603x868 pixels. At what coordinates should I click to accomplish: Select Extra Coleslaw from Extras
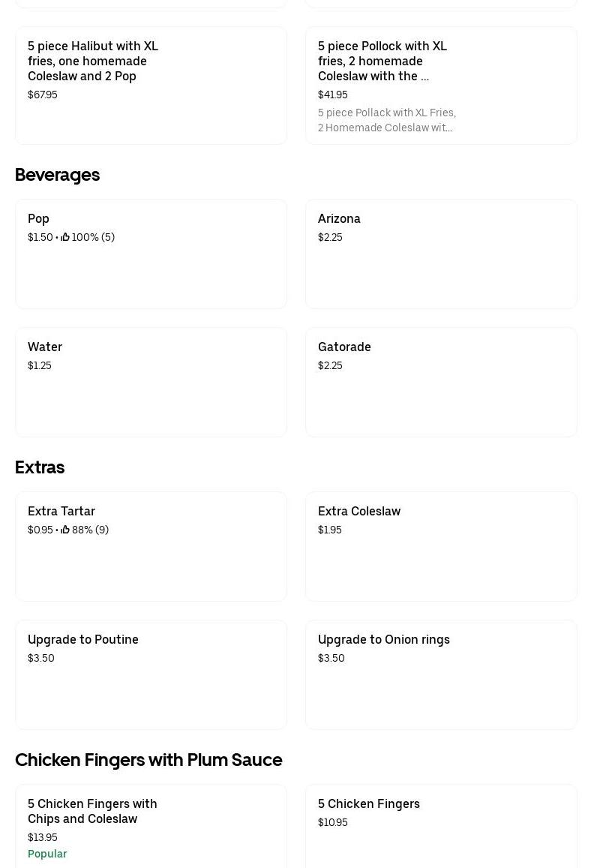[441, 548]
